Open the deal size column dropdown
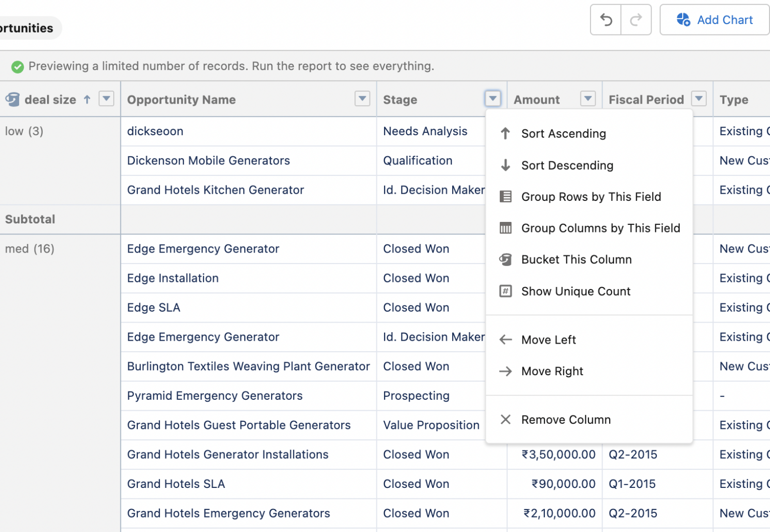This screenshot has width=770, height=532. tap(106, 99)
